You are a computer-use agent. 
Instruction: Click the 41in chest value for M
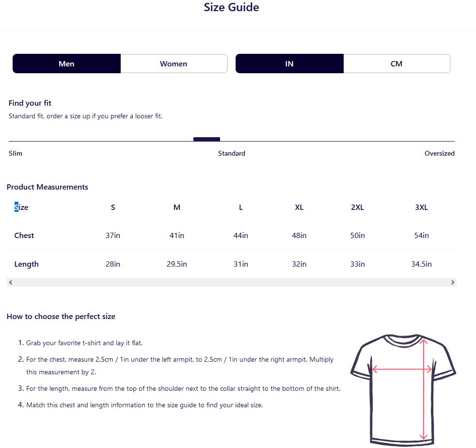(177, 236)
